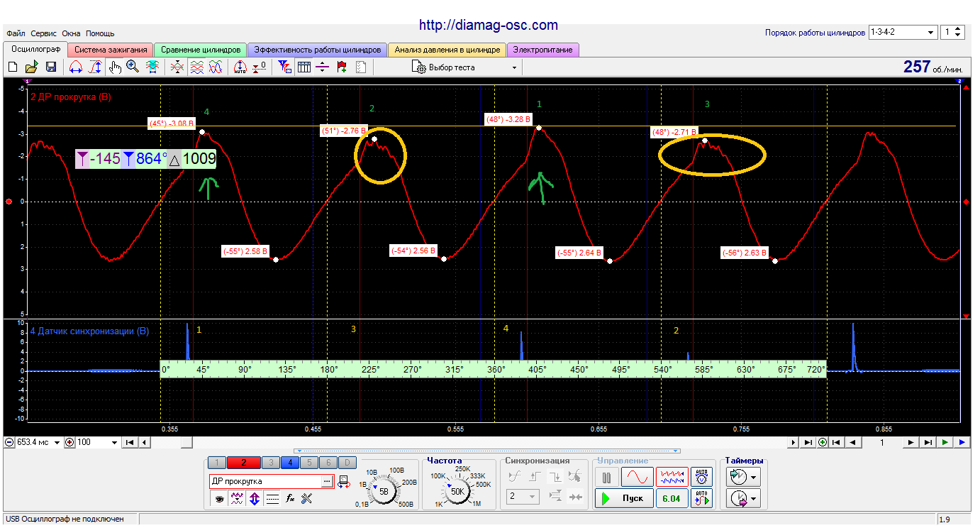Expand the lower timer dropdown arrow
The image size is (980, 528).
[753, 500]
